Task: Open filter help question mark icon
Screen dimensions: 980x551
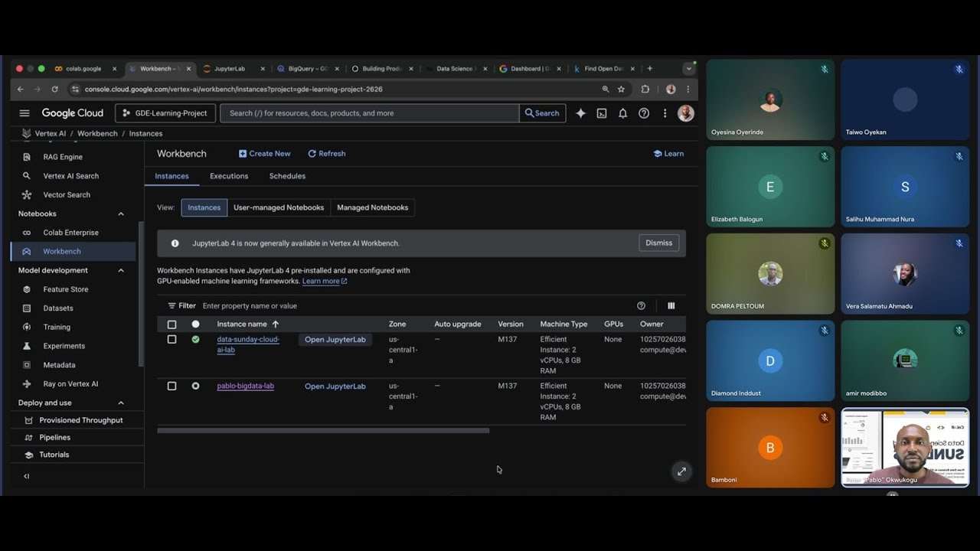Action: tap(642, 306)
